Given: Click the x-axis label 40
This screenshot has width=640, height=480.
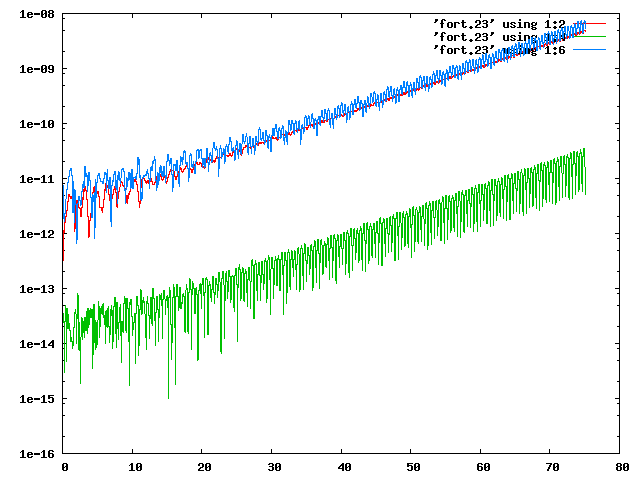Looking at the screenshot, I should click(x=344, y=467).
